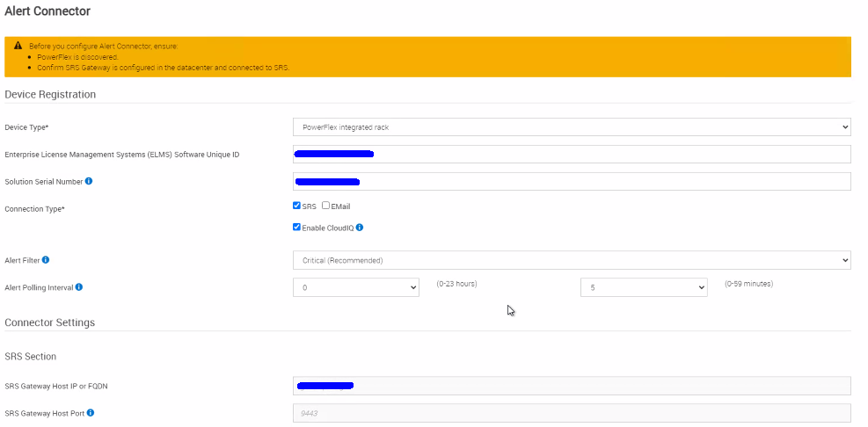Click SRS Gateway Host IP or FQDN field

click(571, 386)
